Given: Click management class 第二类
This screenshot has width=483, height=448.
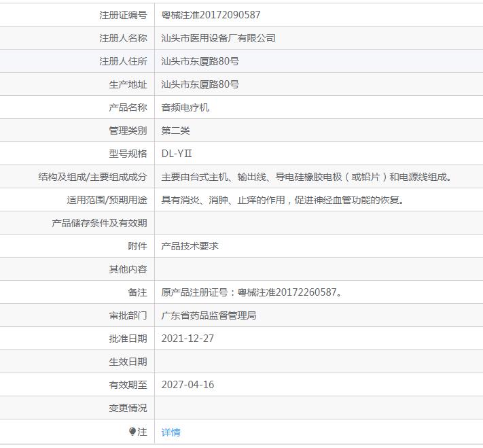Looking at the screenshot, I should coord(175,131).
